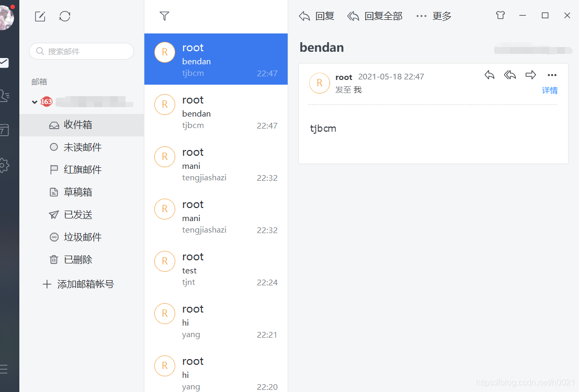The height and width of the screenshot is (392, 579).
Task: Forward the bendan email using the arrow icon
Action: (530, 75)
